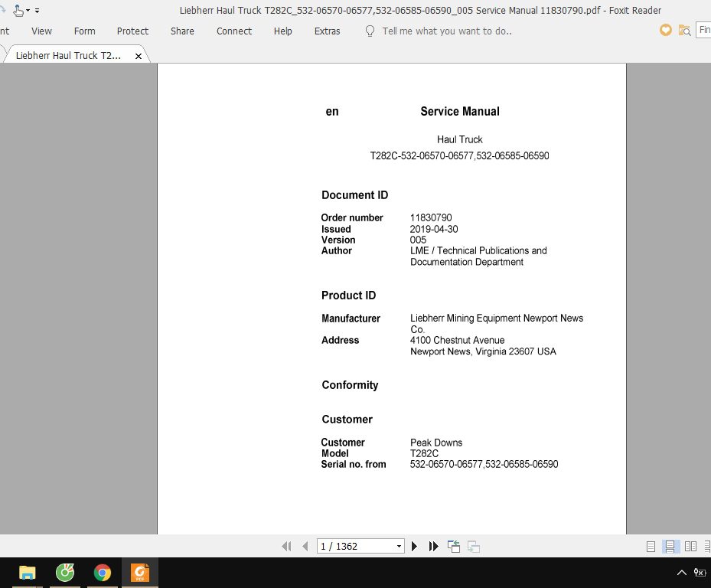Switch to continuous page view mode
Viewport: 711px width, 588px height.
pyautogui.click(x=670, y=546)
